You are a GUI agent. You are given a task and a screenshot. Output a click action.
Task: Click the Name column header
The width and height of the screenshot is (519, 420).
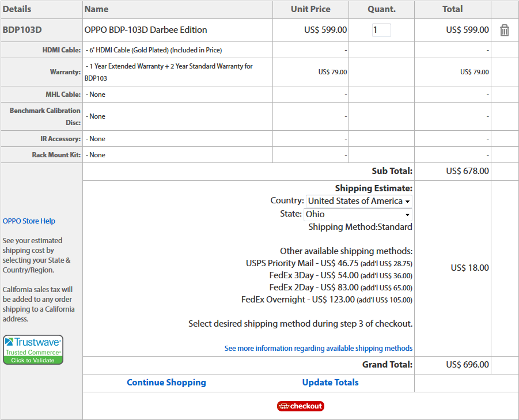tap(96, 9)
